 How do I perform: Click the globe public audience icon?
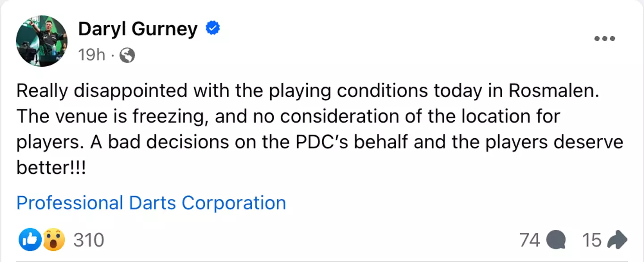click(127, 55)
